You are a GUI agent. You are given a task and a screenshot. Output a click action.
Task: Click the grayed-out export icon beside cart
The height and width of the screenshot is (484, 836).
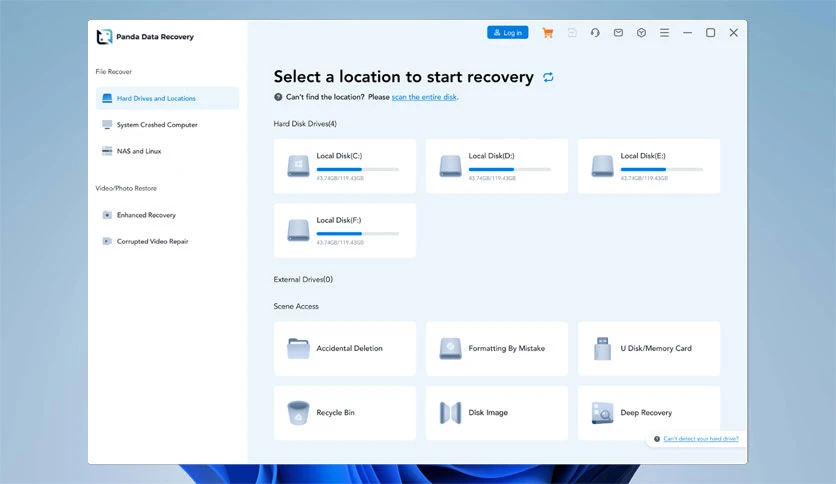click(572, 33)
